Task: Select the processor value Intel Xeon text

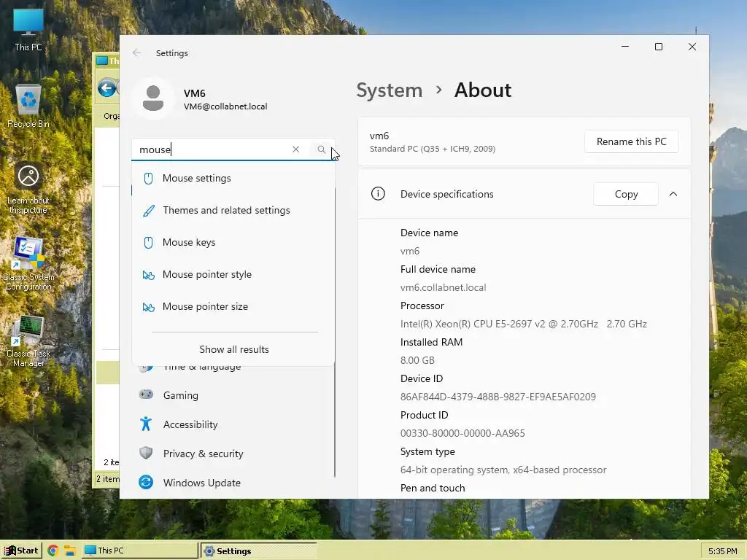Action: tap(524, 324)
